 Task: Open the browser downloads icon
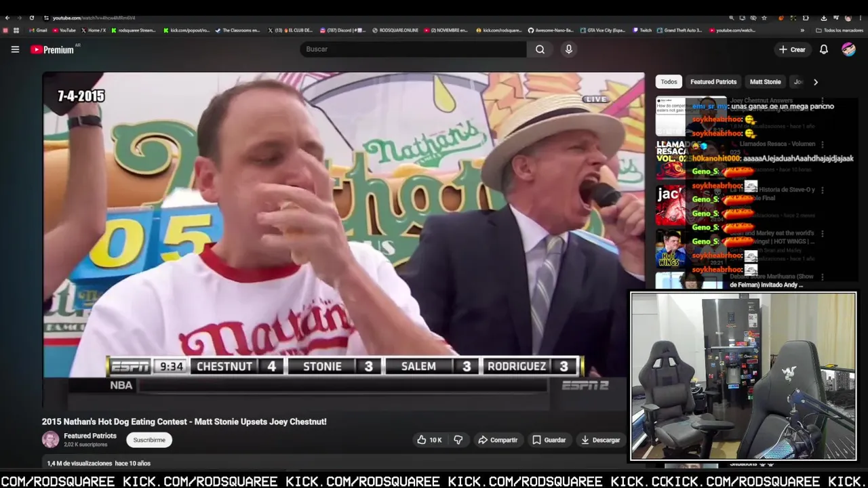pos(823,18)
